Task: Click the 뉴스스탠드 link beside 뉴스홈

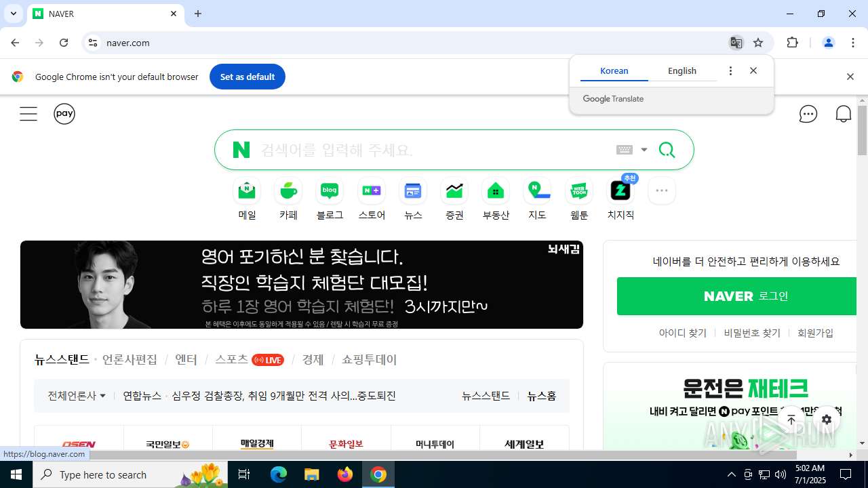Action: click(486, 396)
